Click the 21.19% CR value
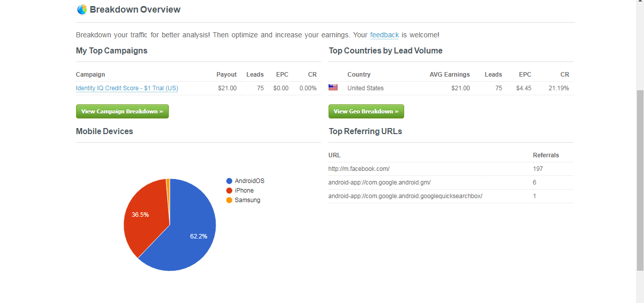Screen dimensions: 644x303 click(x=559, y=88)
